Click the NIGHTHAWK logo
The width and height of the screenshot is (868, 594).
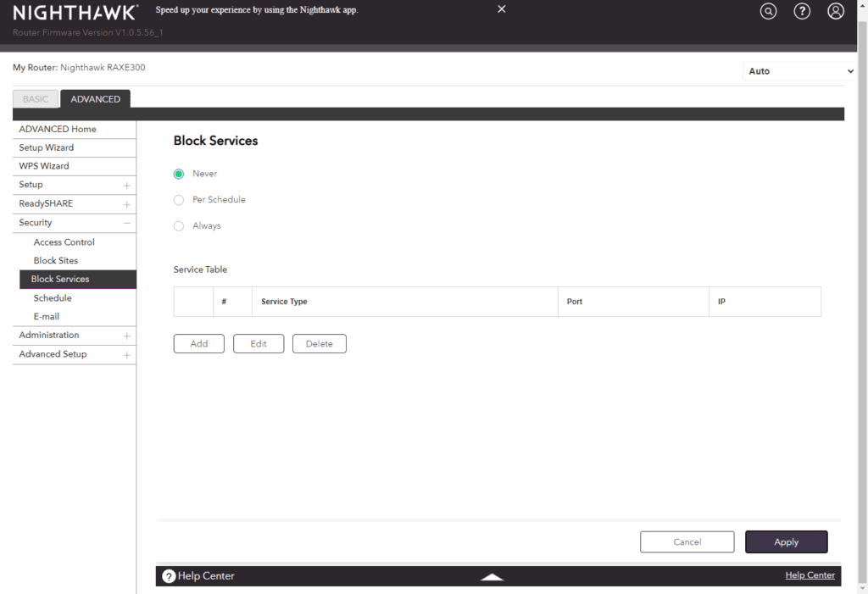pos(75,13)
